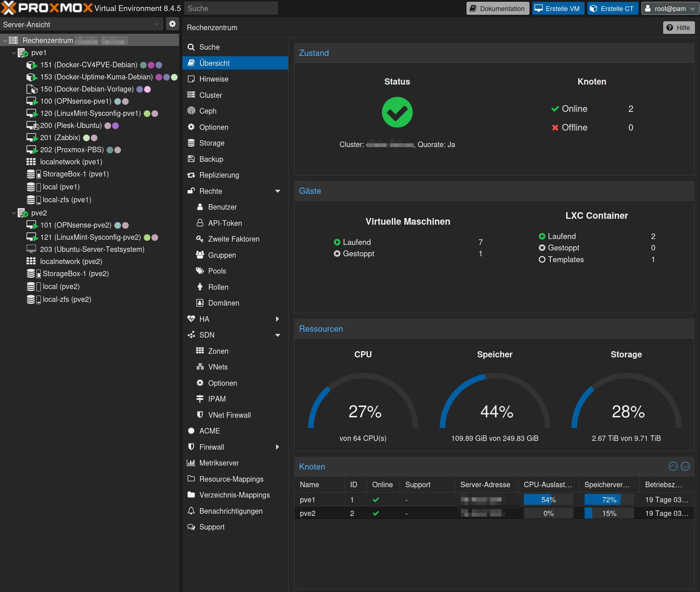Click Ceph icon in menu

pos(191,111)
